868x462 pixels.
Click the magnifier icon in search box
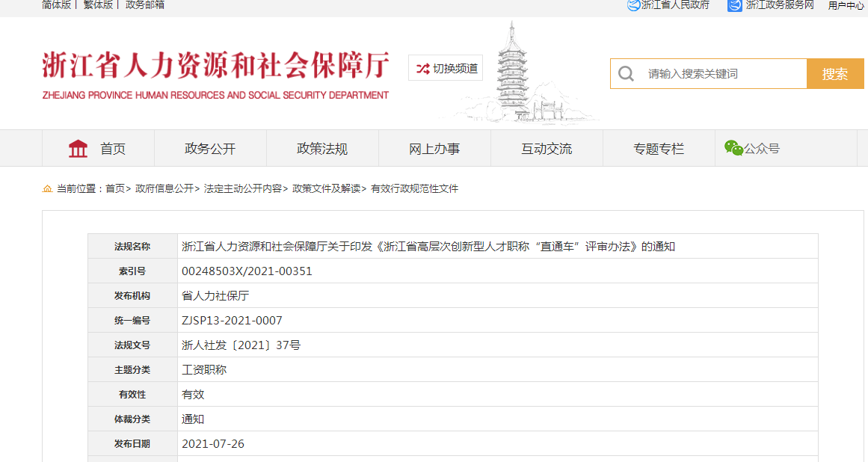626,74
